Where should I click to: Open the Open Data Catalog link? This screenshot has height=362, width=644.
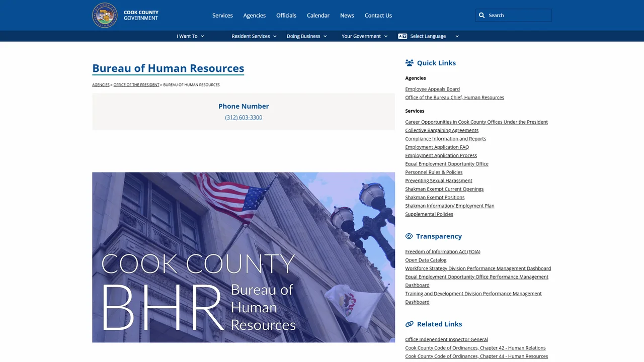tap(426, 260)
